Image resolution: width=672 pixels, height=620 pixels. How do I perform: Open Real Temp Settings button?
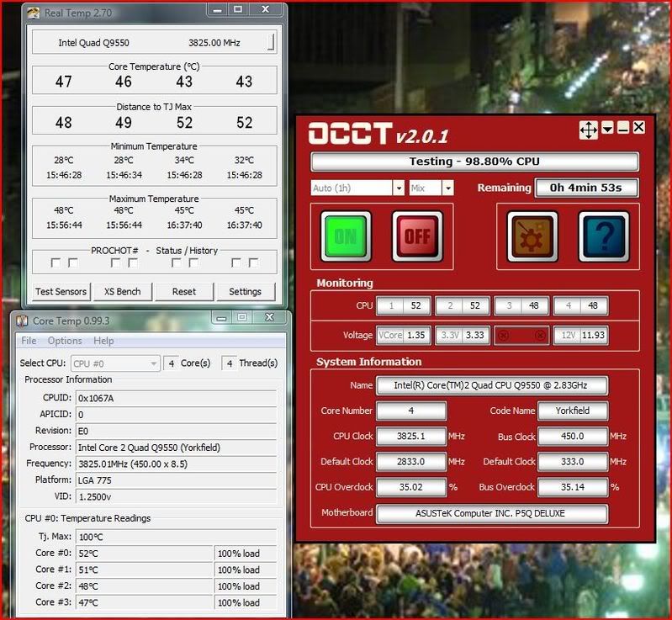[245, 292]
